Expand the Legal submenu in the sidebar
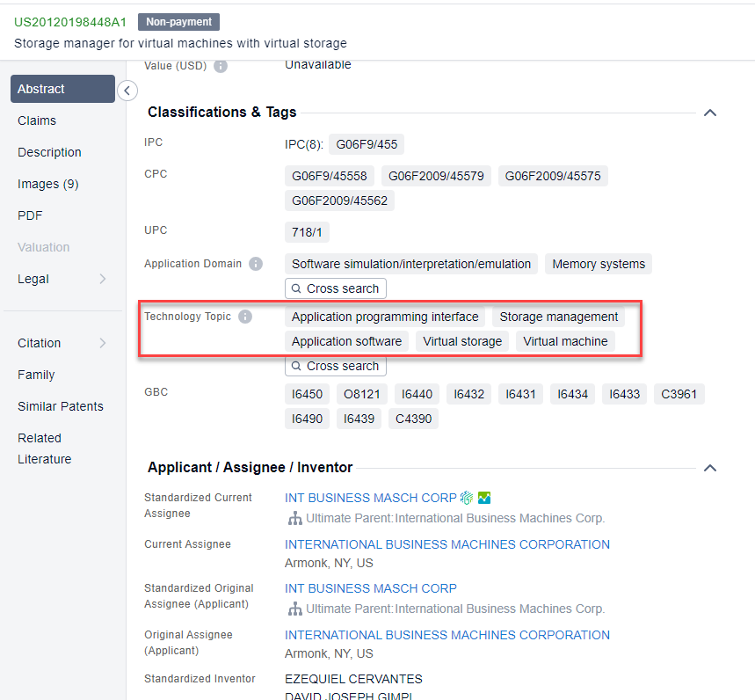 [x=102, y=279]
